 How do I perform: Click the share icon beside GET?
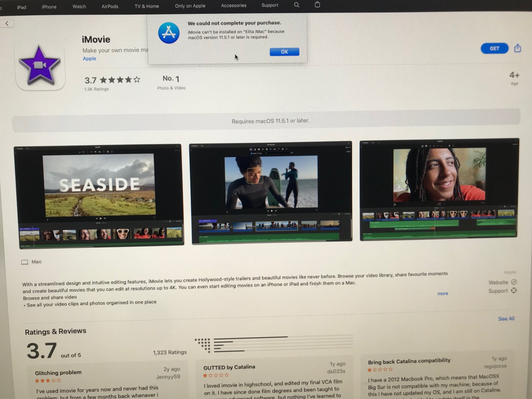click(x=517, y=48)
